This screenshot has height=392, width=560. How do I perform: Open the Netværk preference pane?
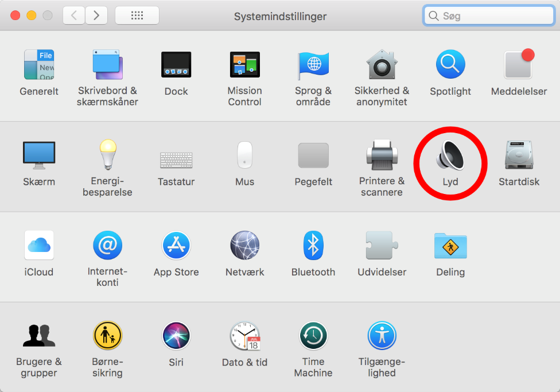click(x=244, y=246)
